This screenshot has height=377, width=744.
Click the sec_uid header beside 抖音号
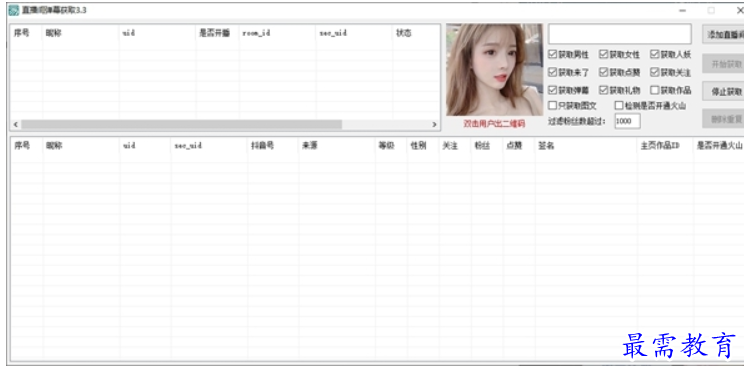point(209,146)
